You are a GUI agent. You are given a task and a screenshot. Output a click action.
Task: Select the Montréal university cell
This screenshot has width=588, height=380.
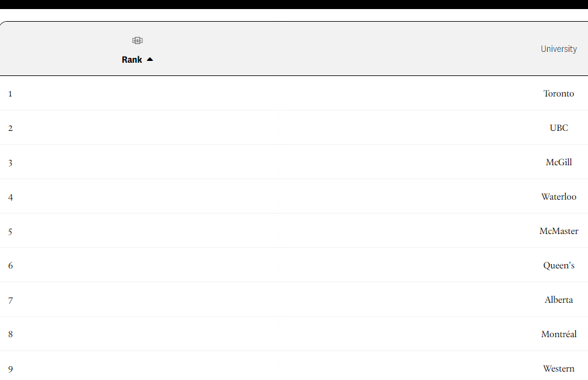pos(558,334)
